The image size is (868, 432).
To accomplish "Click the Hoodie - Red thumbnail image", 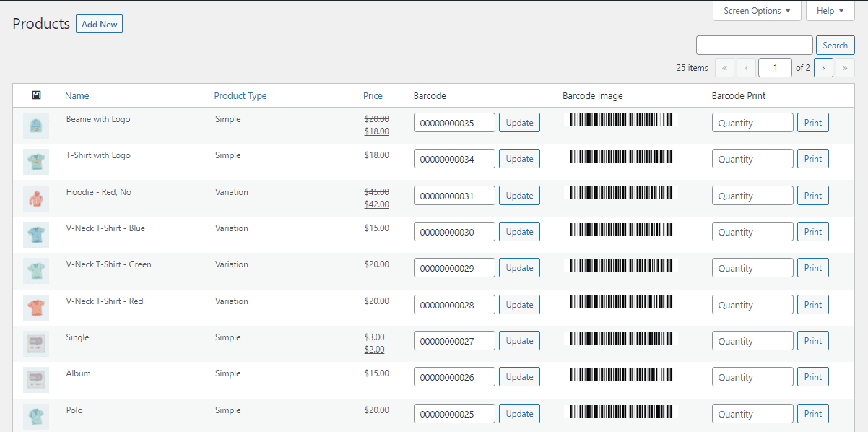I will coord(36,199).
